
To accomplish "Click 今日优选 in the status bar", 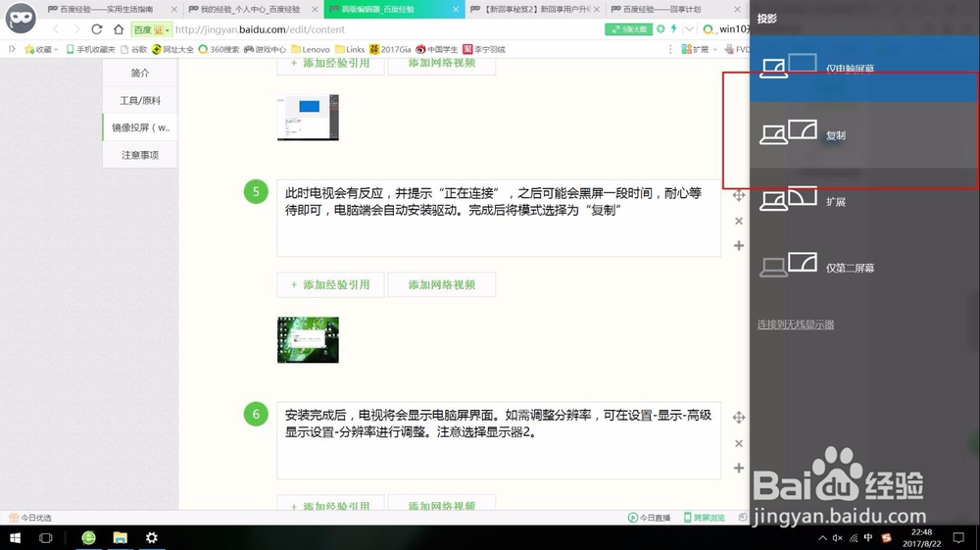I will [x=30, y=518].
